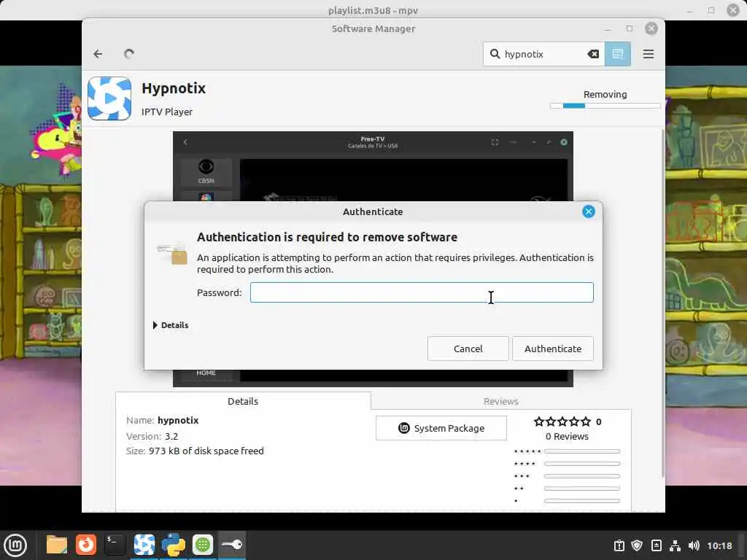
Task: Go back with the Software Manager arrow
Action: (98, 54)
